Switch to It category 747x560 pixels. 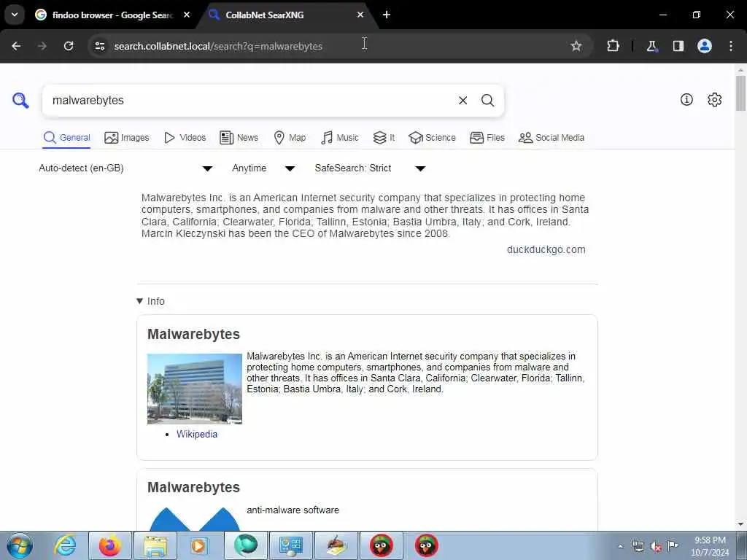[384, 138]
